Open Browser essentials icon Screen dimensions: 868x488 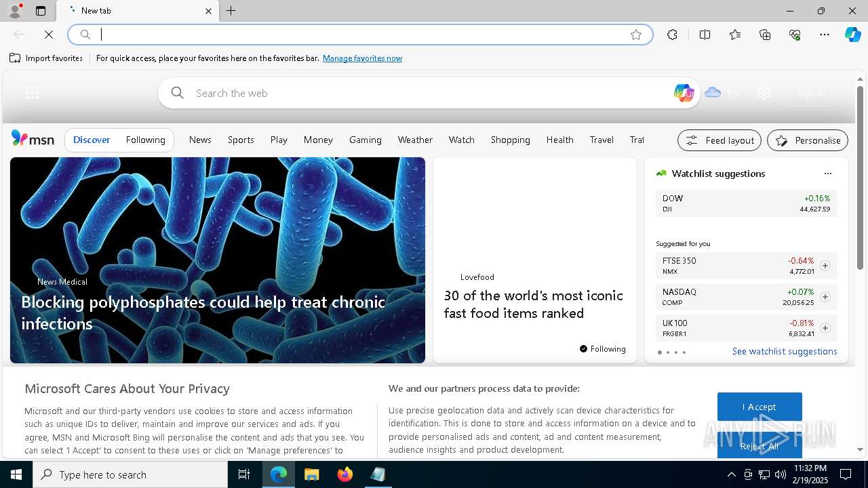click(x=795, y=35)
